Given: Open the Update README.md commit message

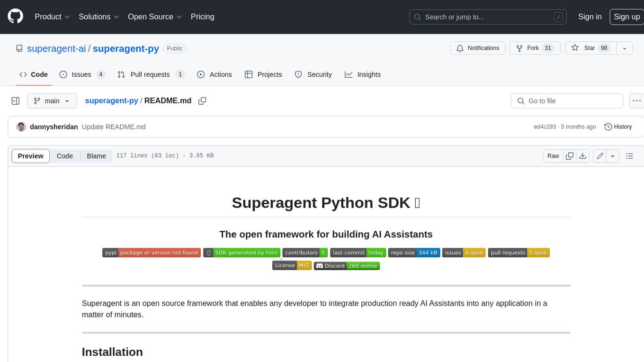Looking at the screenshot, I should 114,127.
